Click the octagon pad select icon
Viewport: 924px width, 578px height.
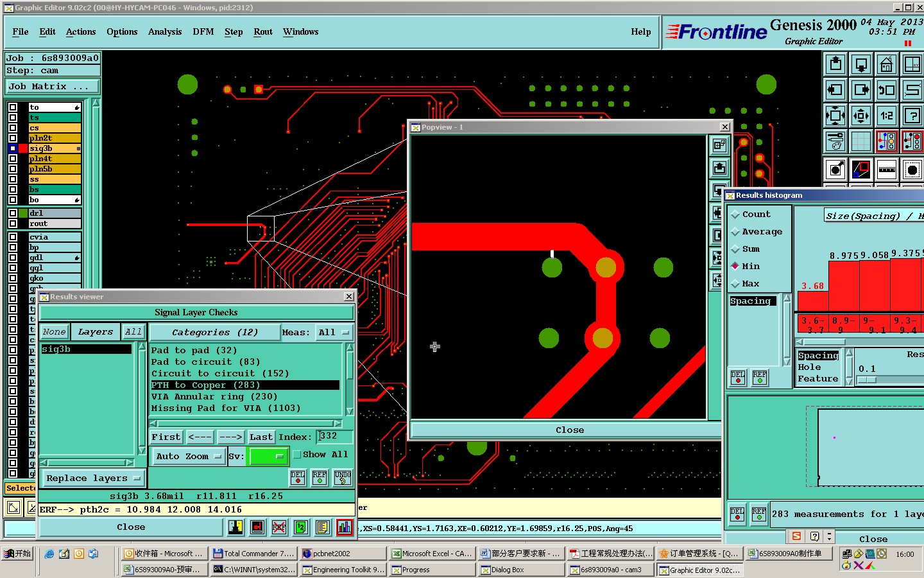[x=912, y=170]
